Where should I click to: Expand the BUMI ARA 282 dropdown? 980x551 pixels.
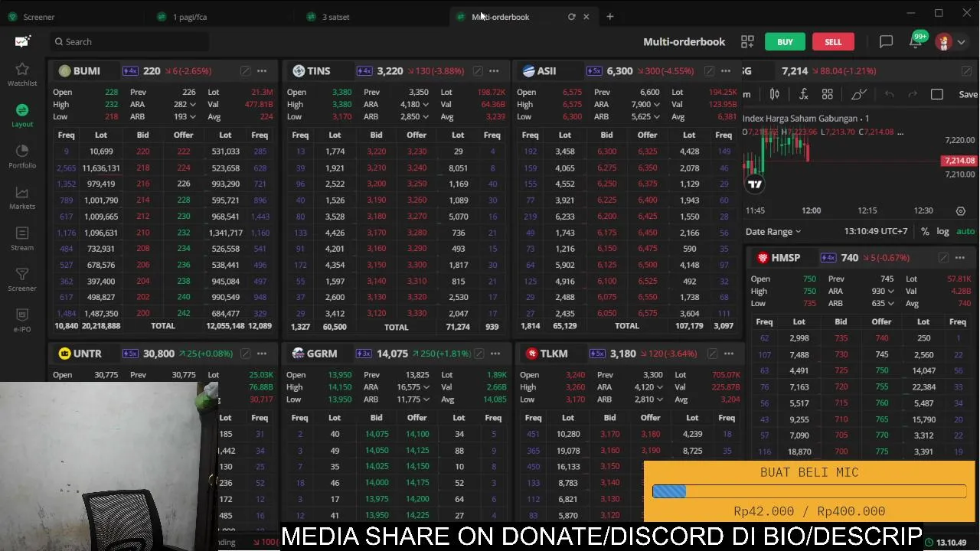192,105
